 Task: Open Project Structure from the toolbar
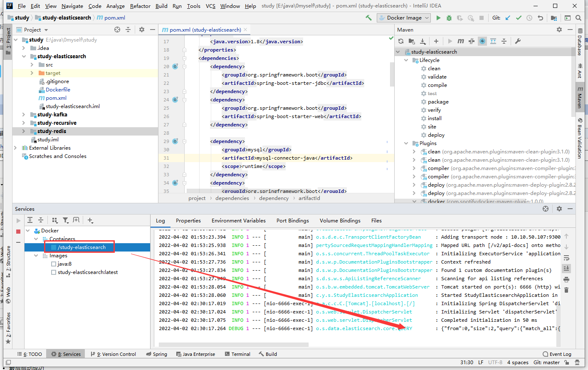(554, 18)
